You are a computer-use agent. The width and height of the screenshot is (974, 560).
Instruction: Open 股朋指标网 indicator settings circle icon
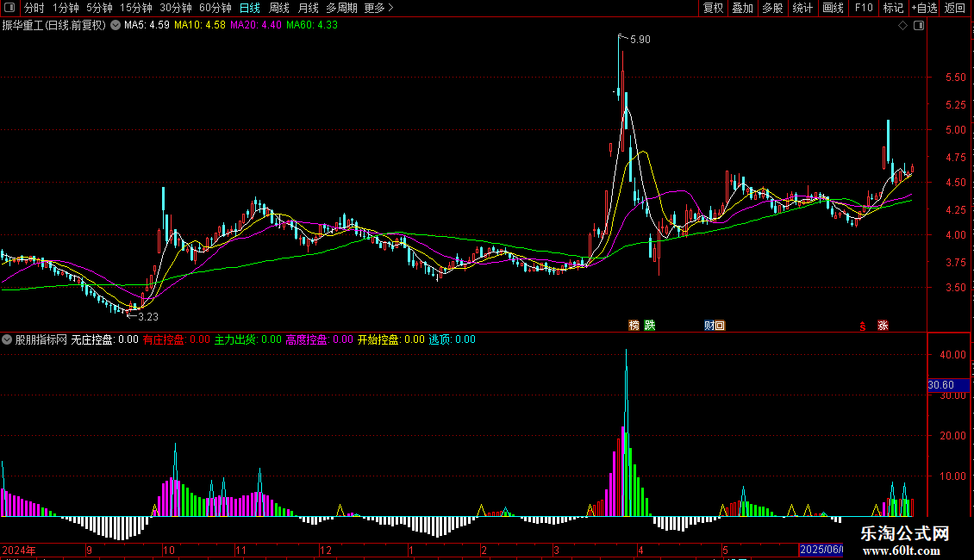point(7,339)
